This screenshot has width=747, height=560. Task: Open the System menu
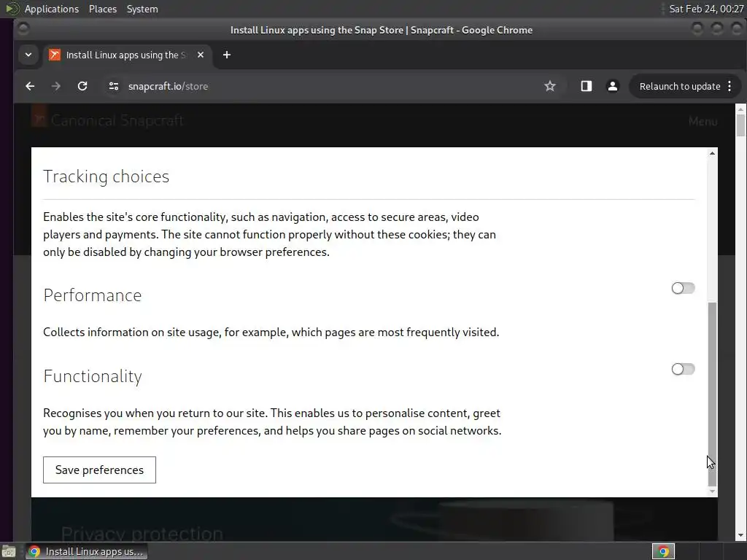tap(142, 9)
